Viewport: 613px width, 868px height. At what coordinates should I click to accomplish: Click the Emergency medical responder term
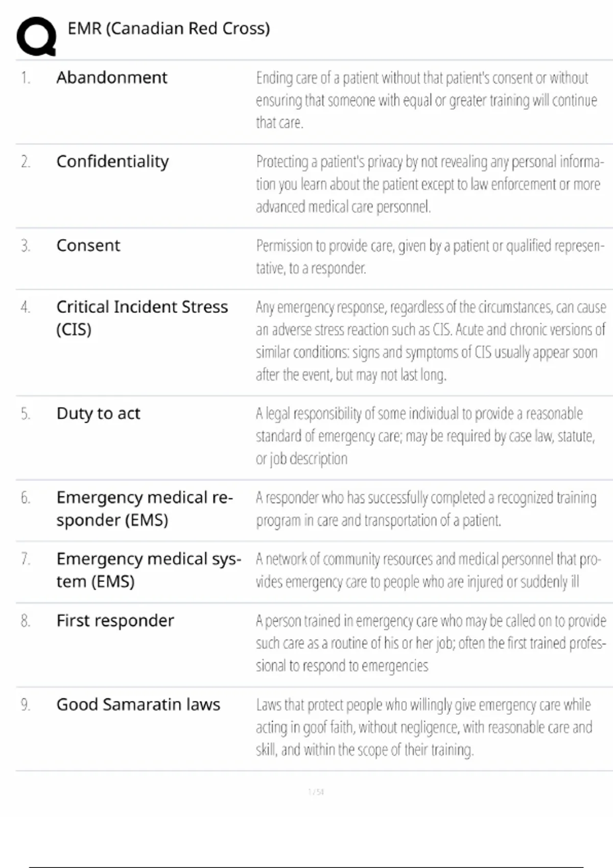pyautogui.click(x=145, y=509)
